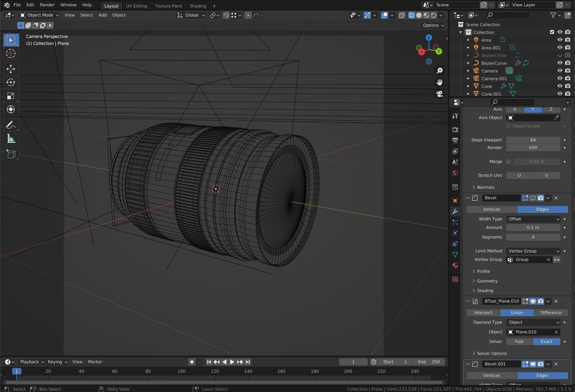Toggle X-ray display icon
575x392 pixels.
[402, 15]
